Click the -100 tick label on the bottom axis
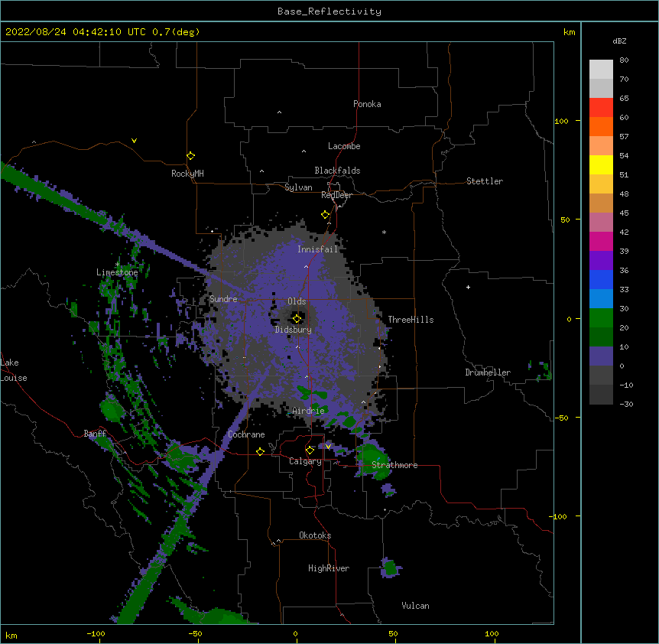Image resolution: width=659 pixels, height=644 pixels. [96, 633]
